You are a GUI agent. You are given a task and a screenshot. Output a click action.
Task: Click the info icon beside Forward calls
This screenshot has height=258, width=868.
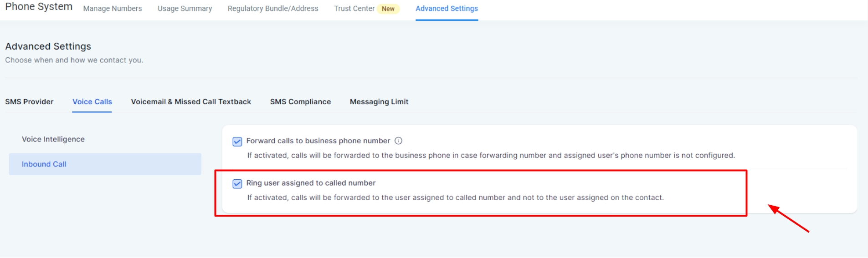[x=398, y=141]
